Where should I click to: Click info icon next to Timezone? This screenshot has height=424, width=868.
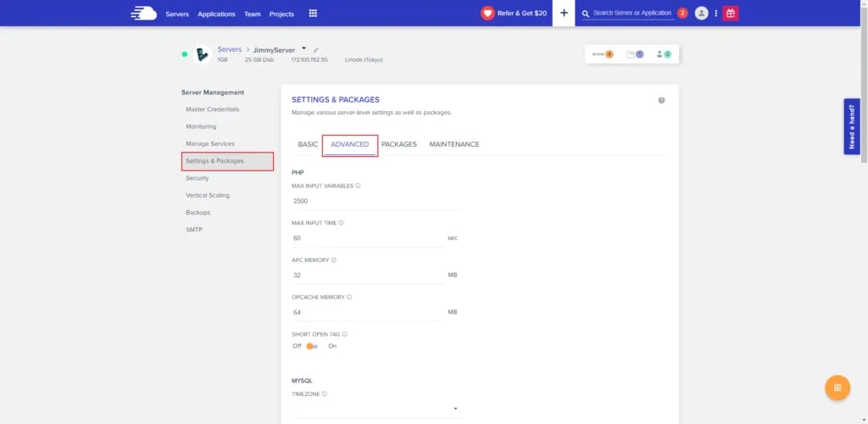point(325,394)
